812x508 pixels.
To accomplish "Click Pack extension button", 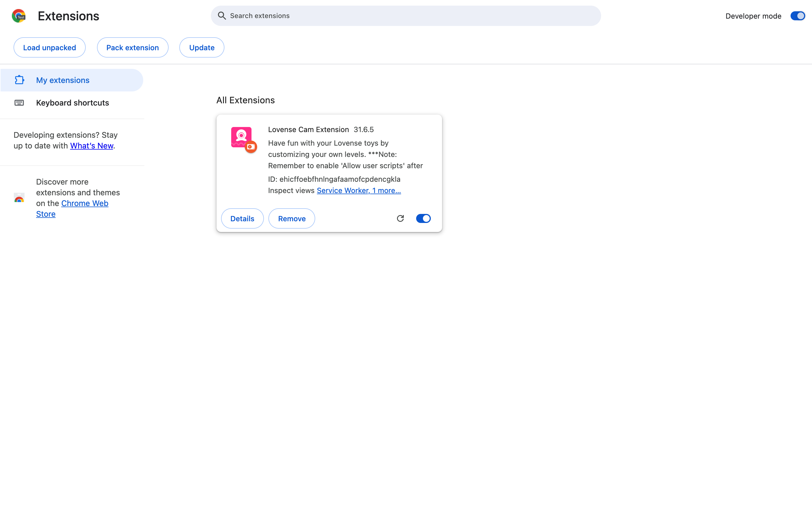I will pos(133,47).
